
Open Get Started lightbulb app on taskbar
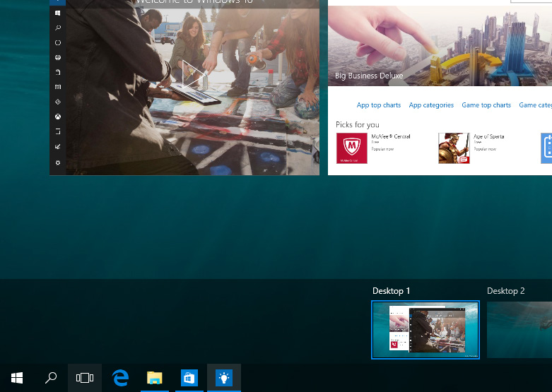click(x=224, y=378)
